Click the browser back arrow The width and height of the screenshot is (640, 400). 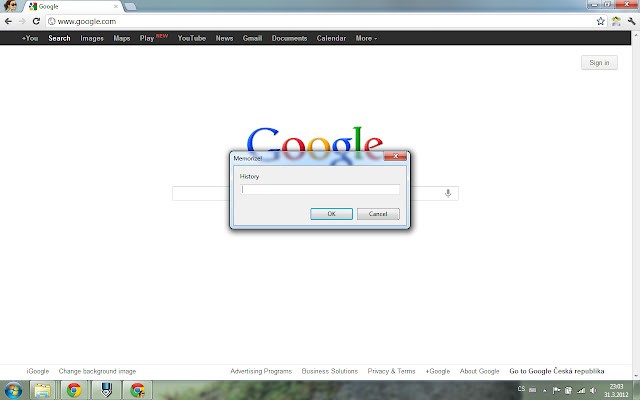pyautogui.click(x=8, y=21)
